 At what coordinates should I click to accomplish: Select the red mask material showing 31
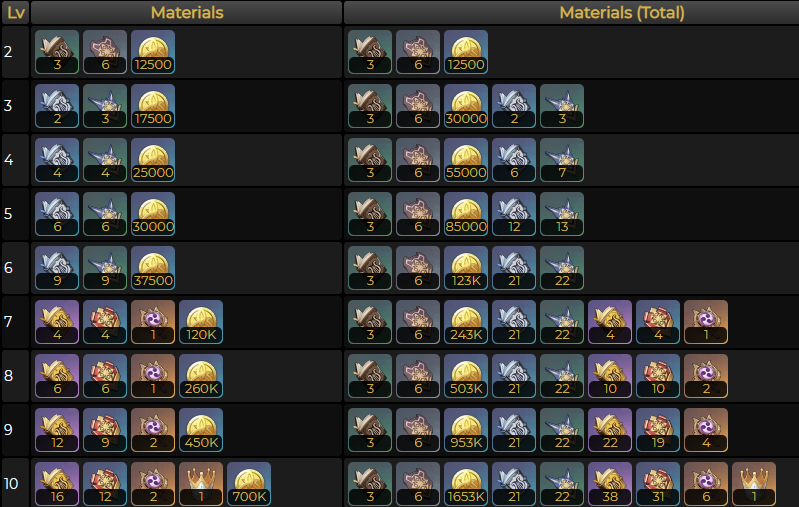(658, 484)
